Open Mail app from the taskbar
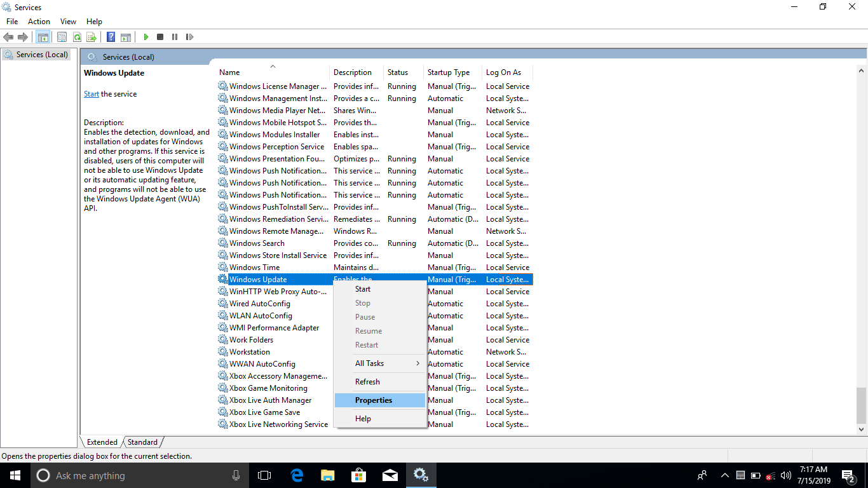The width and height of the screenshot is (868, 488). [x=390, y=475]
